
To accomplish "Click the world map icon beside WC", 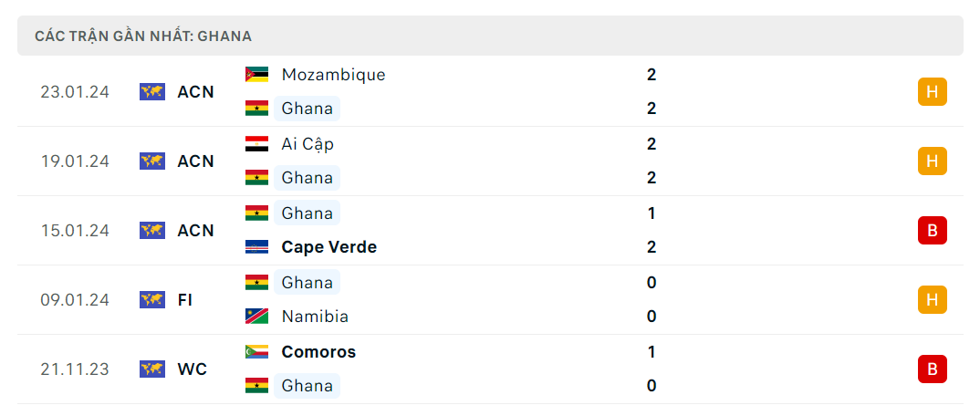I will click(151, 369).
